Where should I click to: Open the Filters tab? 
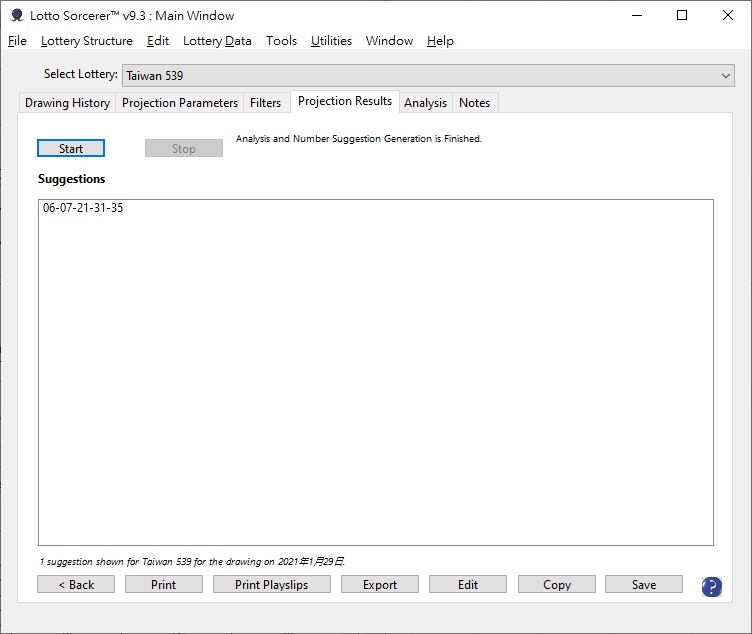(x=265, y=103)
